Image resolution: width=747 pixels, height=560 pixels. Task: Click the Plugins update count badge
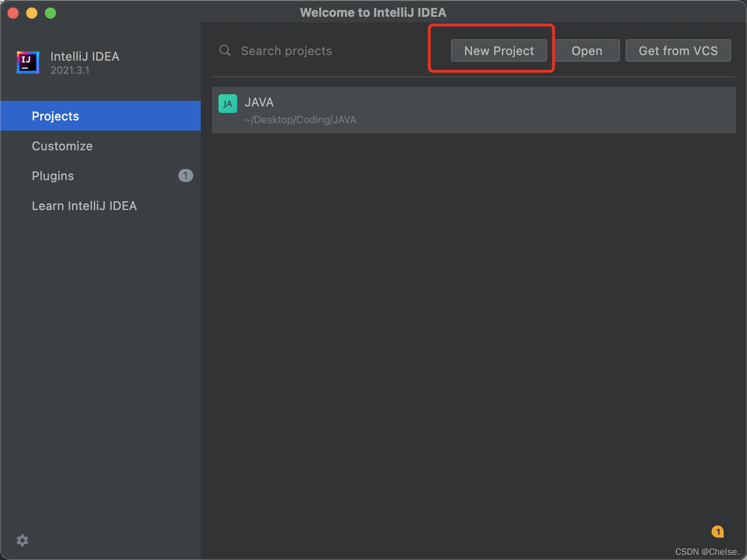[185, 175]
